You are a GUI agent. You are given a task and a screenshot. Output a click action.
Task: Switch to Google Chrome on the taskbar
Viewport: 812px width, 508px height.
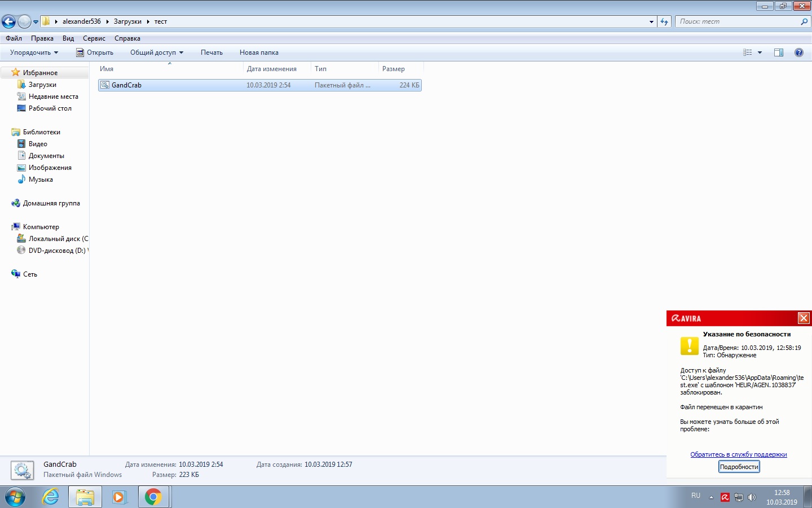point(153,497)
